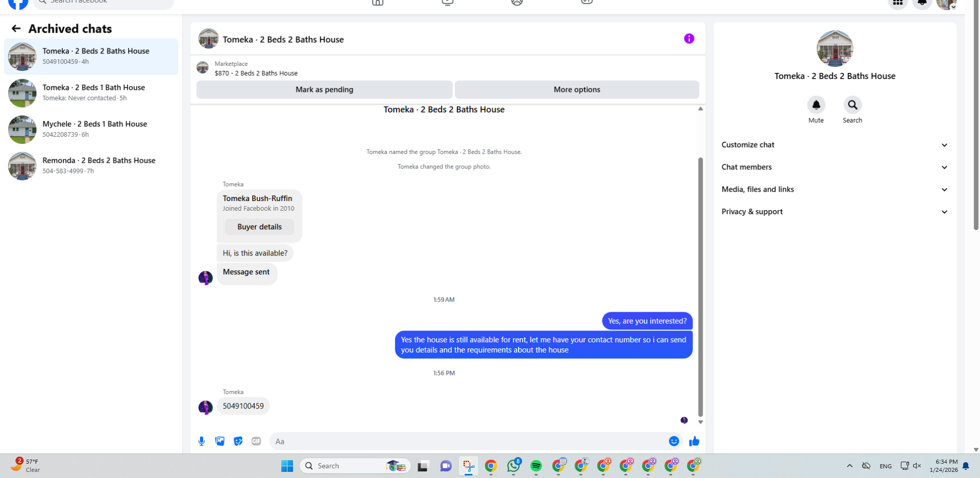Open conversation info purple icon
This screenshot has width=980, height=478.
pos(689,39)
